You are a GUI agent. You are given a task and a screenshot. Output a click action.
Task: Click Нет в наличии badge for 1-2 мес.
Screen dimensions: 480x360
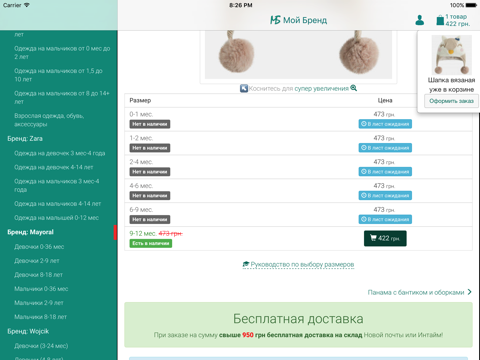tap(150, 148)
